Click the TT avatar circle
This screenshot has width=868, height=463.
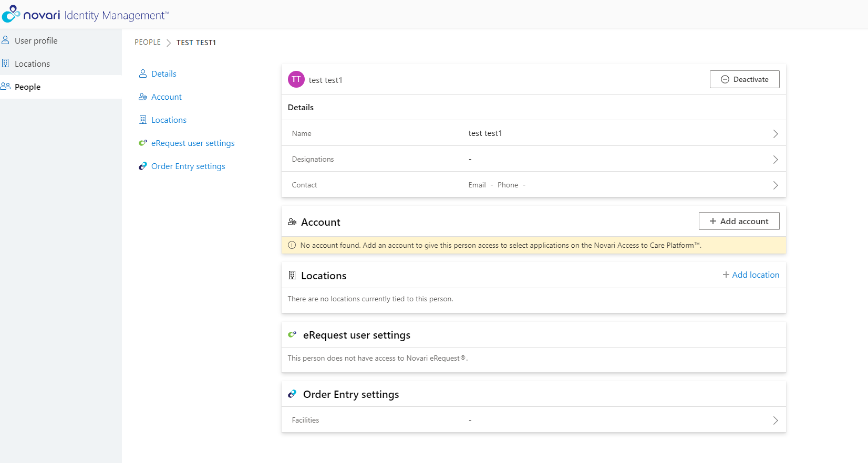tap(296, 79)
